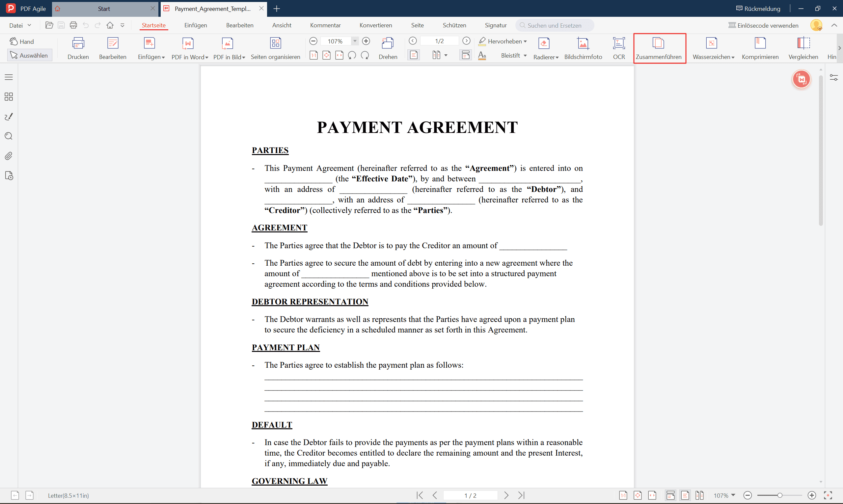The height and width of the screenshot is (504, 843).
Task: Open the attachments paperclip panel
Action: click(x=9, y=156)
